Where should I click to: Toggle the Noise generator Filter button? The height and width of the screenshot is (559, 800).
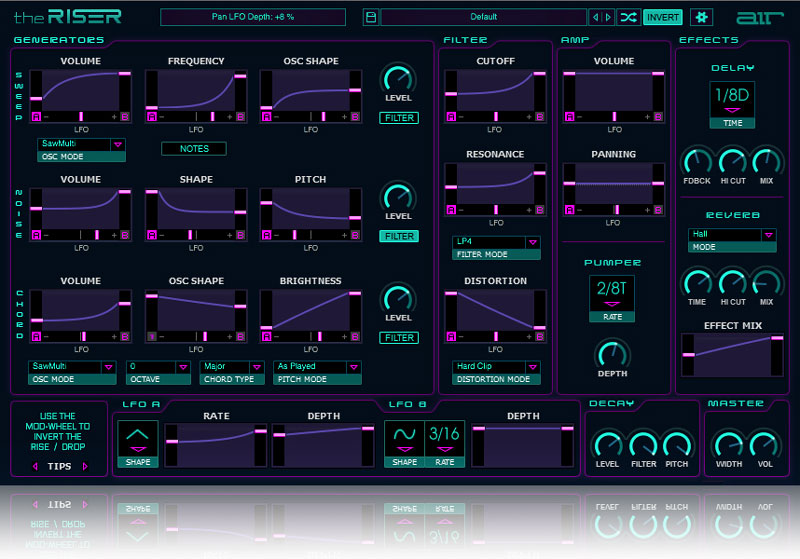(399, 236)
